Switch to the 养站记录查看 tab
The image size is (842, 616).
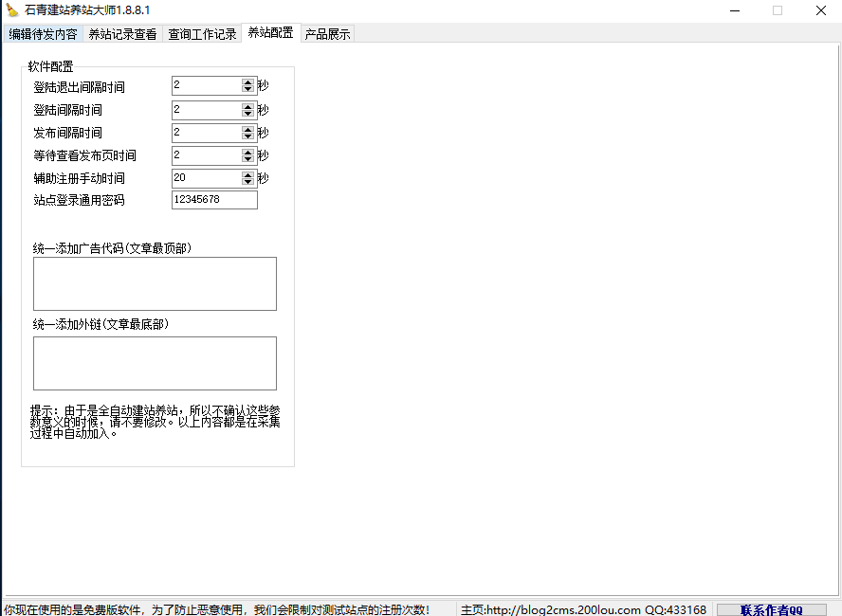click(122, 34)
